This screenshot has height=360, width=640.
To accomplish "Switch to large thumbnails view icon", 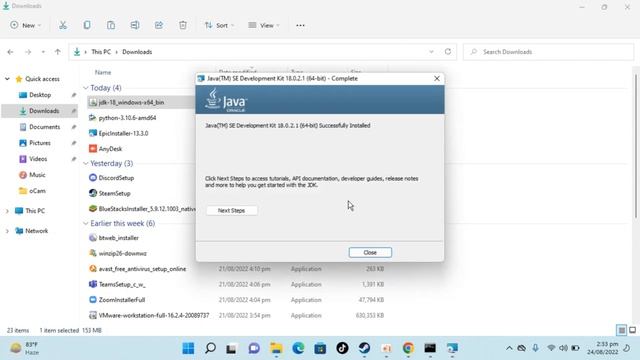I will point(632,330).
